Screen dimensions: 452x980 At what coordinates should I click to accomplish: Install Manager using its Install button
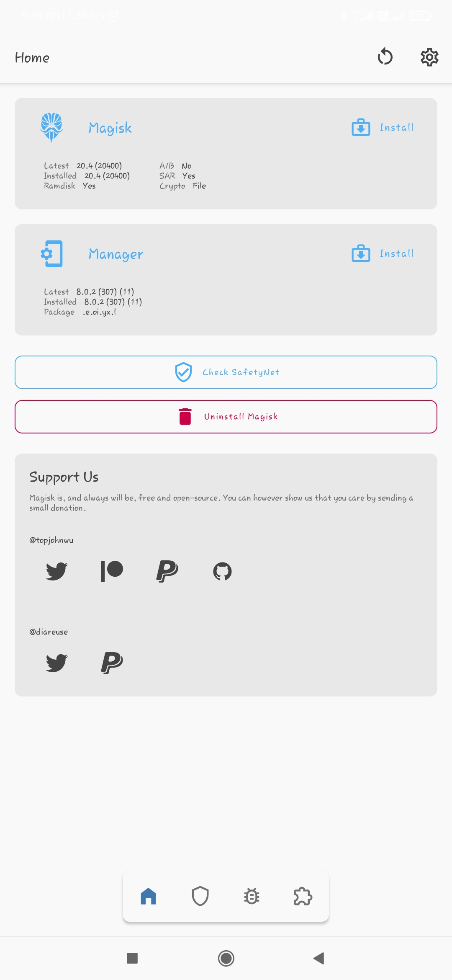(x=383, y=253)
